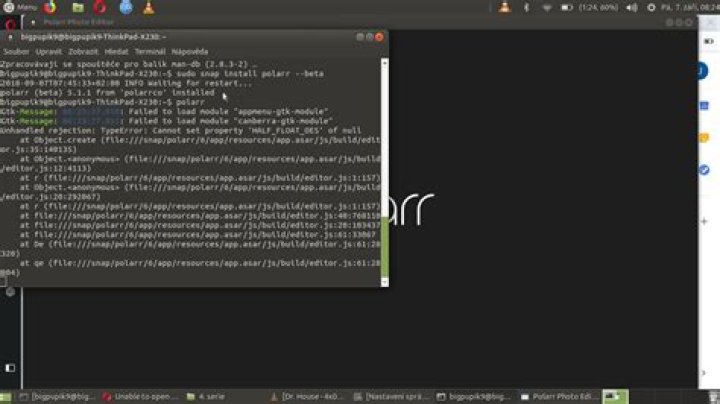Open the clock and date in top panel
This screenshot has height=404, width=720.
pyautogui.click(x=690, y=8)
